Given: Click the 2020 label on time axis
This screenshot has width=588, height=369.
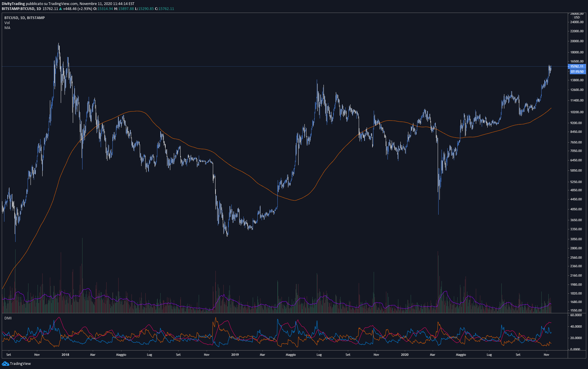Looking at the screenshot, I should click(x=405, y=355).
